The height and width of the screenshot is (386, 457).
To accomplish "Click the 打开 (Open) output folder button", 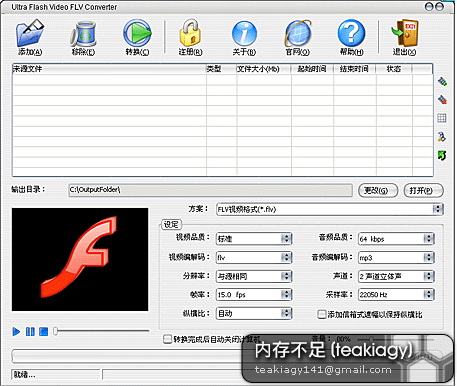I will click(424, 191).
